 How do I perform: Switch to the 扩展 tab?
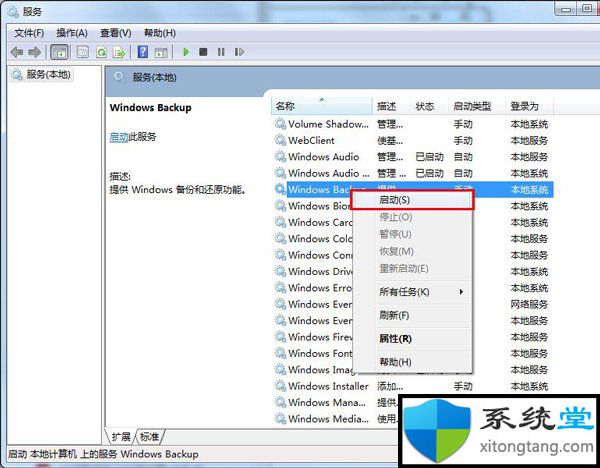point(121,437)
